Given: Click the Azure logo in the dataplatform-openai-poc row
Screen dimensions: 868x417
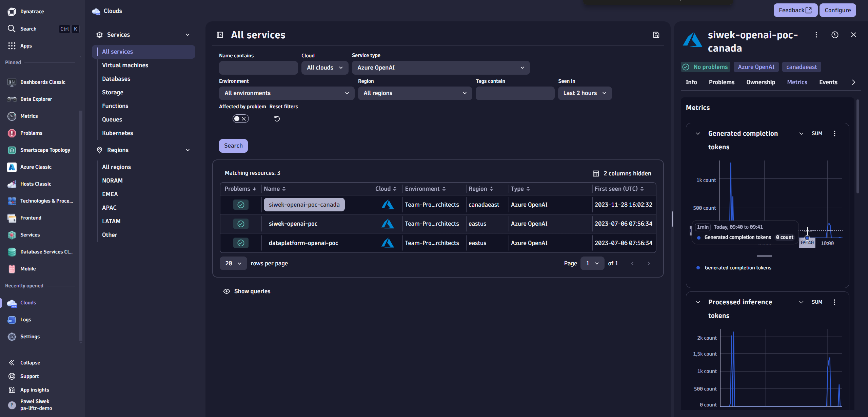Looking at the screenshot, I should (x=387, y=243).
